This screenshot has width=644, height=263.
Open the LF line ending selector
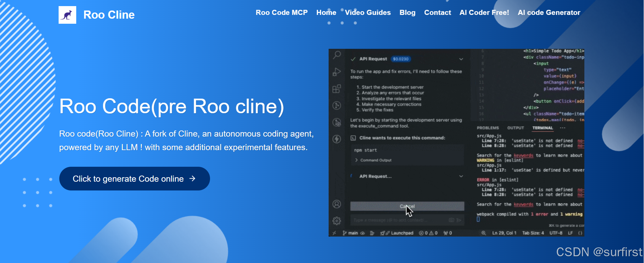tap(570, 233)
